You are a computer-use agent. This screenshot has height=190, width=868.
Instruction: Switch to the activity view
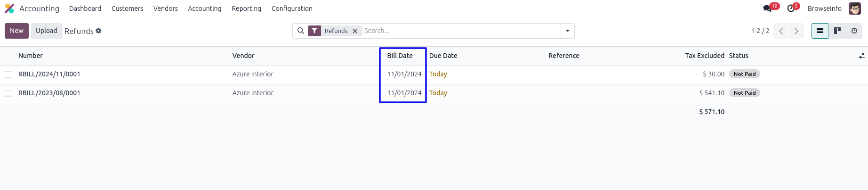tap(854, 31)
